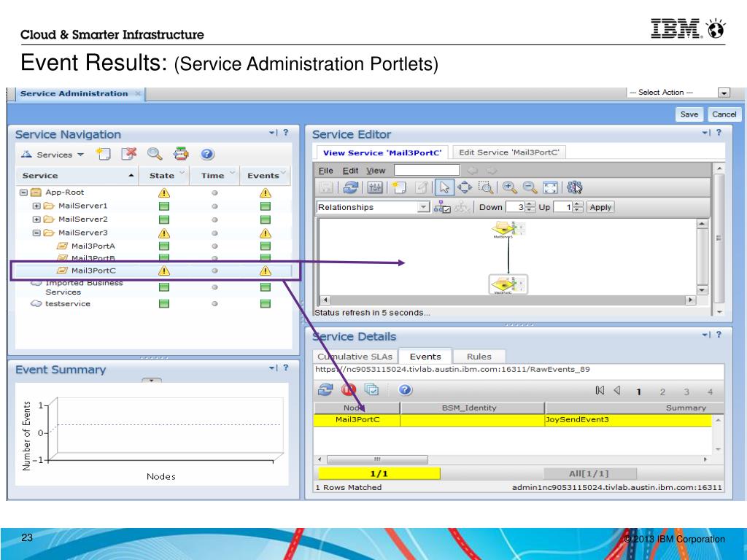Refresh the Service Editor view
Image resolution: width=747 pixels, height=560 pixels.
pos(351,187)
